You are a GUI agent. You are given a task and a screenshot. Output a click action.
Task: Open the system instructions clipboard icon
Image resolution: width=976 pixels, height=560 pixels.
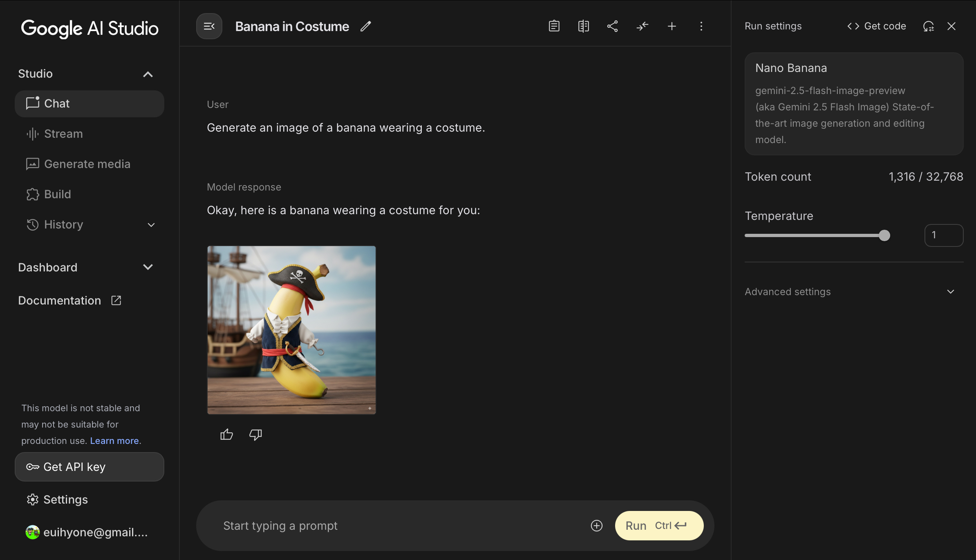(x=554, y=27)
